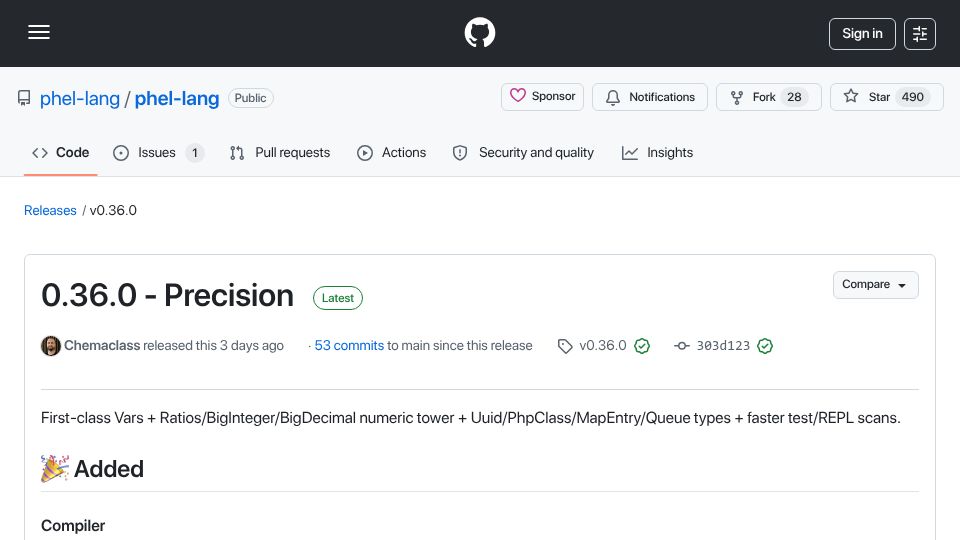Viewport: 960px width, 540px height.
Task: Click the Releases breadcrumb link
Action: 50,210
